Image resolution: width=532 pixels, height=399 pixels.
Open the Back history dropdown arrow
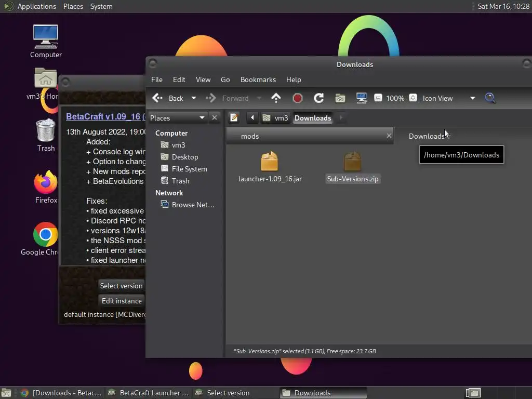coord(194,98)
